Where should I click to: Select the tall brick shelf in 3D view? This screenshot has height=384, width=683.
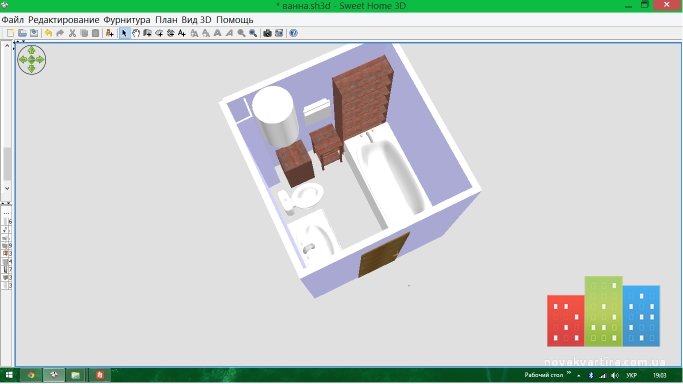(362, 99)
